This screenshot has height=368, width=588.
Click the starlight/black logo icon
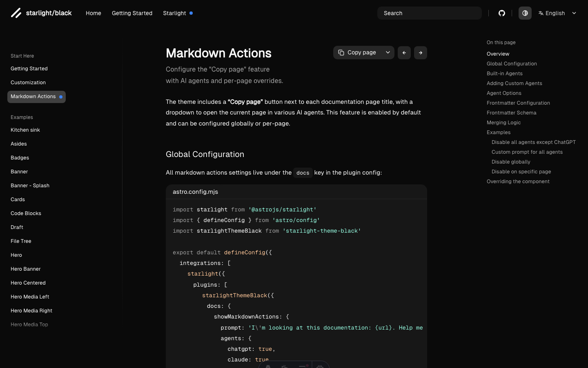16,13
